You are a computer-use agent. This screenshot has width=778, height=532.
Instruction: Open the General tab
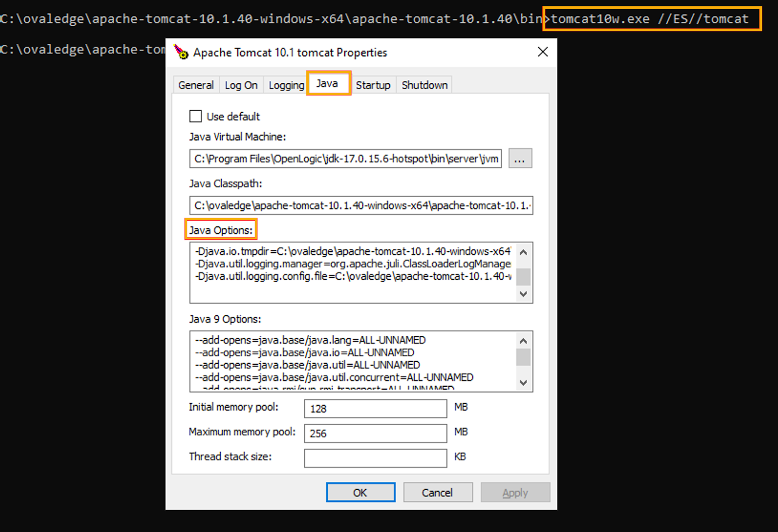click(195, 86)
